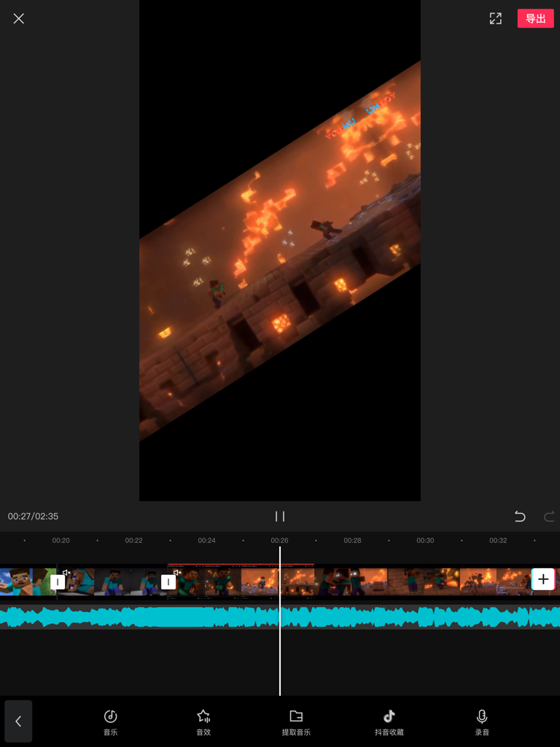Select the second muted clip's speaker icon

[177, 572]
